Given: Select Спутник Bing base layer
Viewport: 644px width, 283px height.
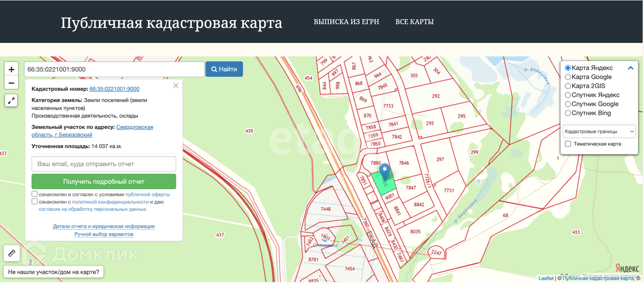Looking at the screenshot, I should click(x=568, y=113).
